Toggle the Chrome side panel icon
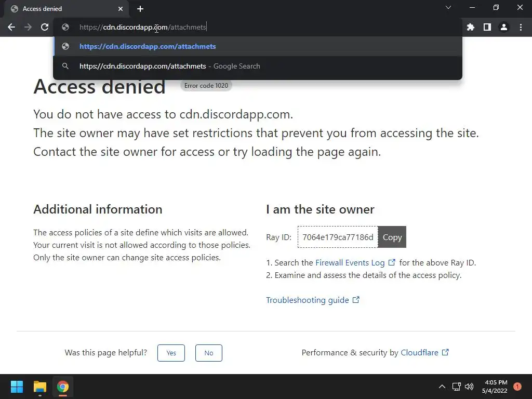 (487, 27)
